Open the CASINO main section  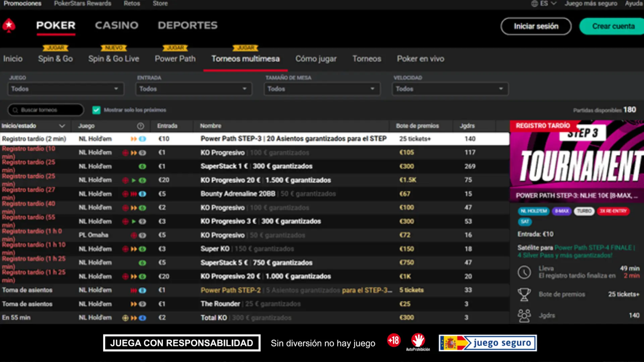click(116, 25)
